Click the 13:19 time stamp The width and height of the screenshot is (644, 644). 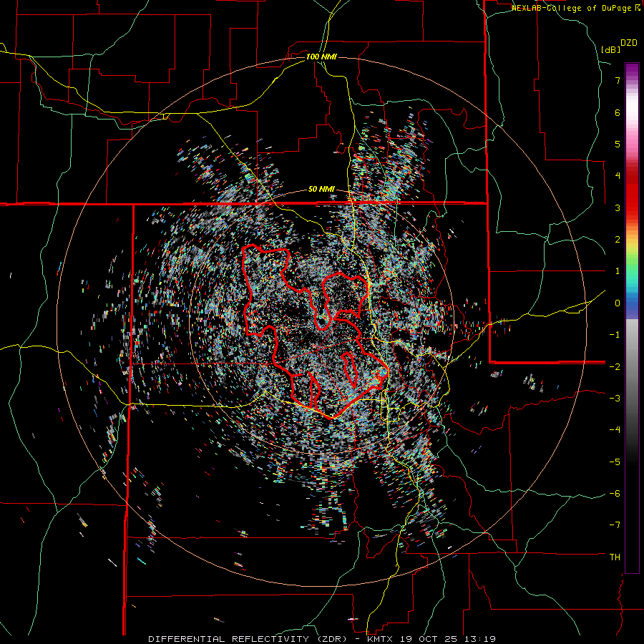(482, 639)
